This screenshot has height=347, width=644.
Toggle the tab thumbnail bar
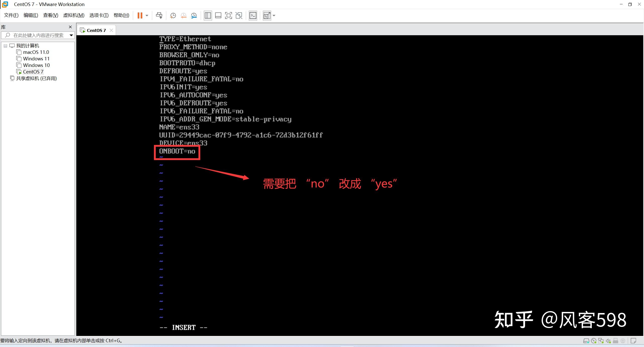pos(218,15)
